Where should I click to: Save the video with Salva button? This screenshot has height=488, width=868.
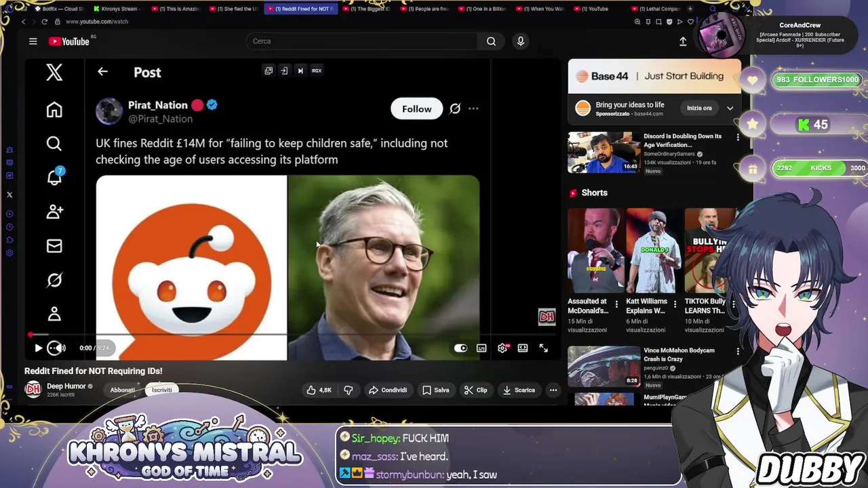(435, 390)
